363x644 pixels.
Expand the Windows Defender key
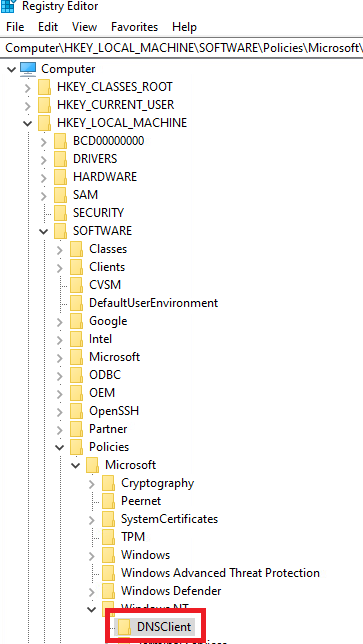coord(92,592)
